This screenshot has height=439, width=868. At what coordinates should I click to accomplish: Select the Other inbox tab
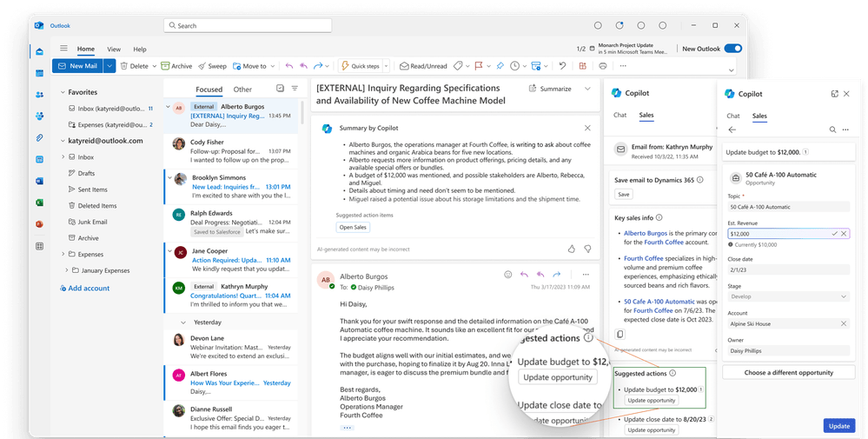tap(242, 90)
